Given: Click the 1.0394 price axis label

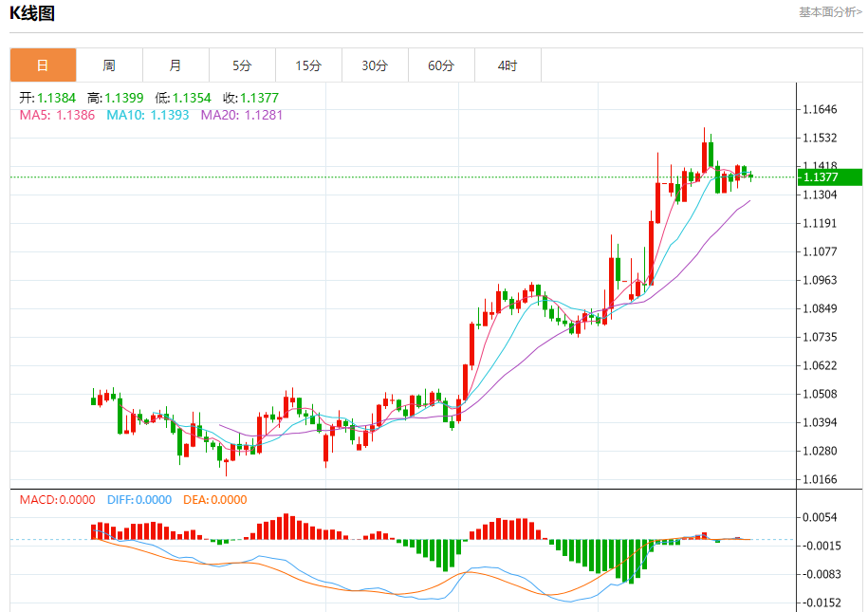Looking at the screenshot, I should point(820,422).
